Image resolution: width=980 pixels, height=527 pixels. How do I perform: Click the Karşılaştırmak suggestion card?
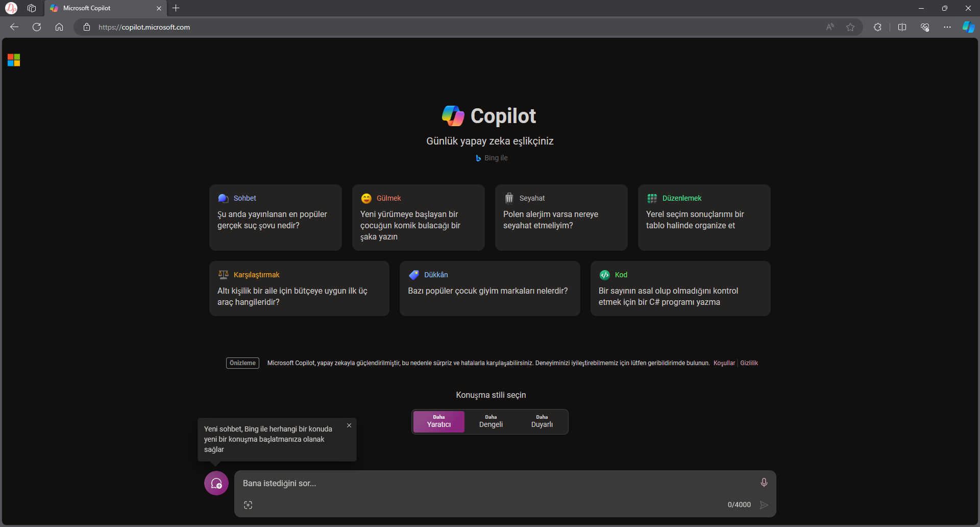pyautogui.click(x=299, y=289)
